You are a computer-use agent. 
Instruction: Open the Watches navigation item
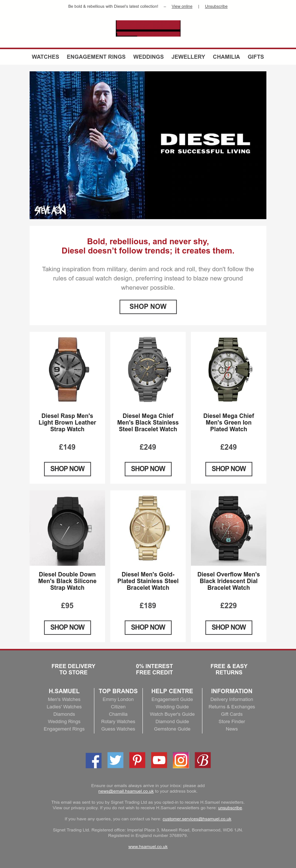pyautogui.click(x=46, y=57)
